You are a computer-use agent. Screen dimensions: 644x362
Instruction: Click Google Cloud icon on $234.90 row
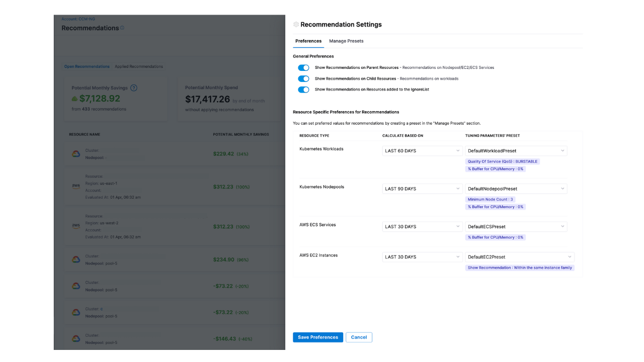coord(76,259)
